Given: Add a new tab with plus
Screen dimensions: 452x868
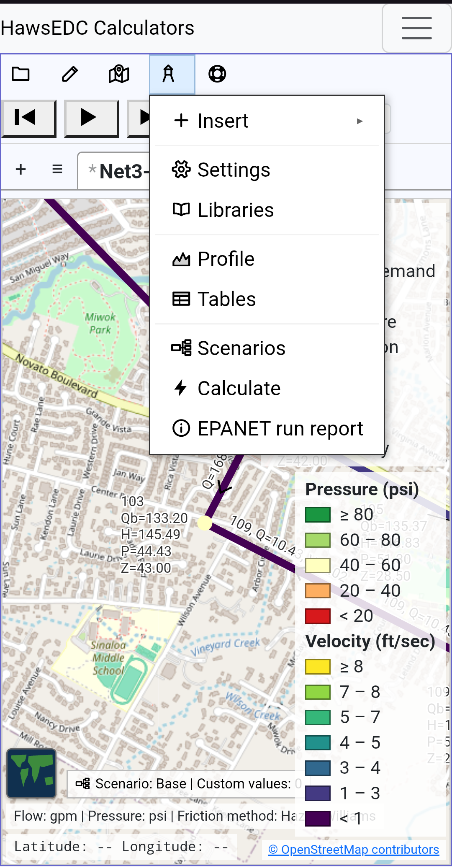Looking at the screenshot, I should click(x=21, y=170).
